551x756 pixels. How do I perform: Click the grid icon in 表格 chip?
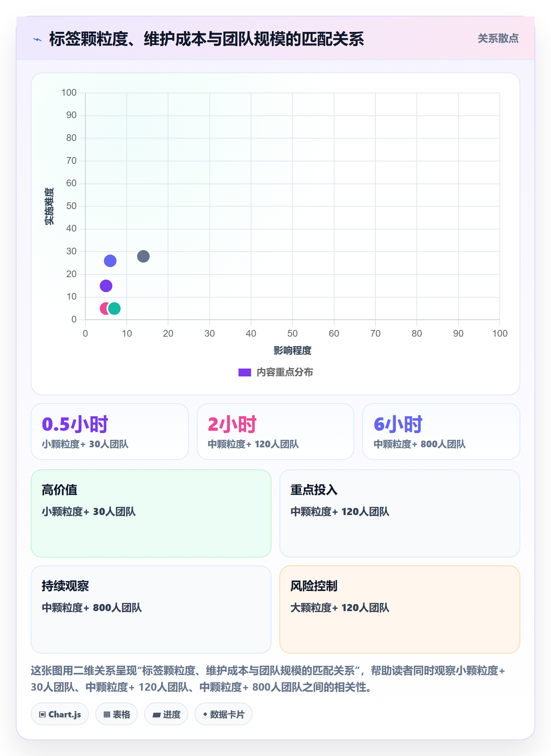pos(107,715)
